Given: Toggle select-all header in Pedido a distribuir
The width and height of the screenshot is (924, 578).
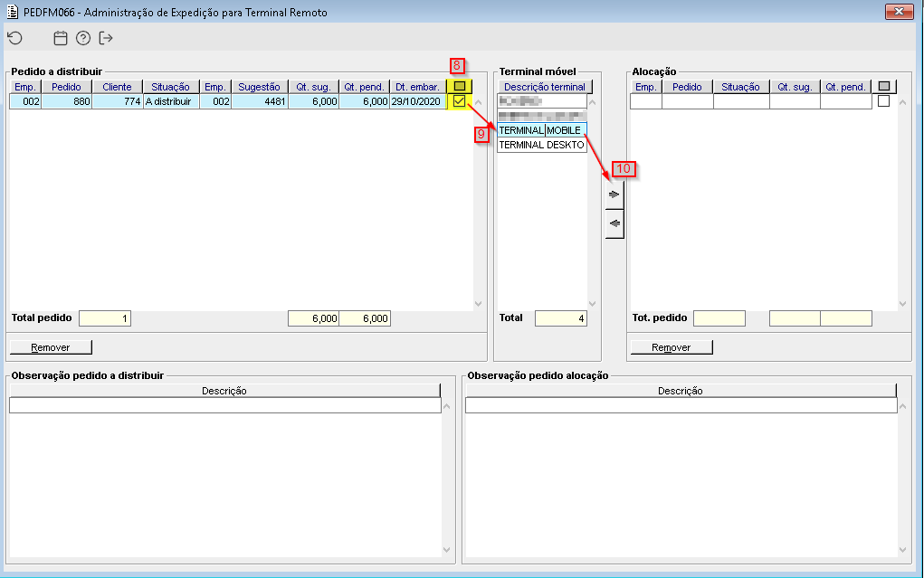Looking at the screenshot, I should (460, 87).
